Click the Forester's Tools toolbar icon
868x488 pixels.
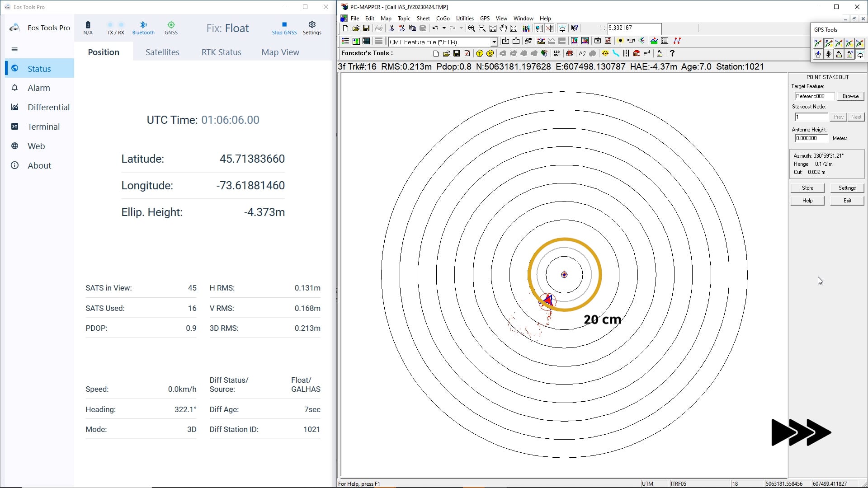[368, 53]
